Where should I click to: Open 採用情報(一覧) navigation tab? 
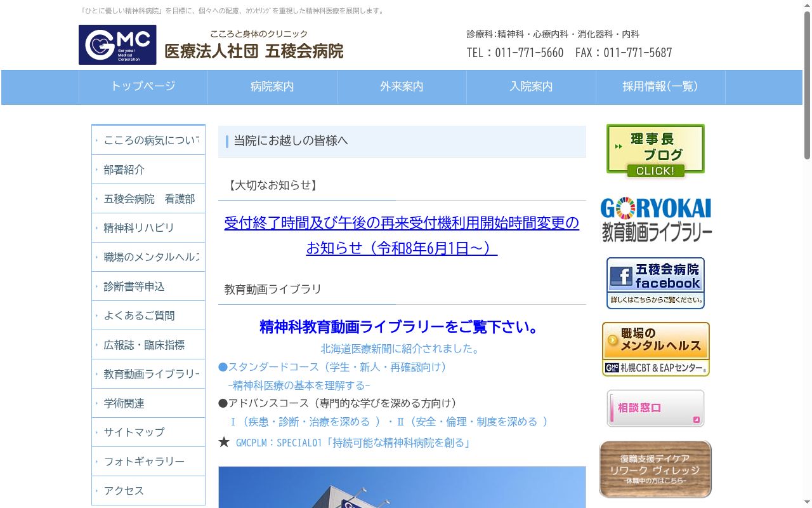click(x=660, y=86)
